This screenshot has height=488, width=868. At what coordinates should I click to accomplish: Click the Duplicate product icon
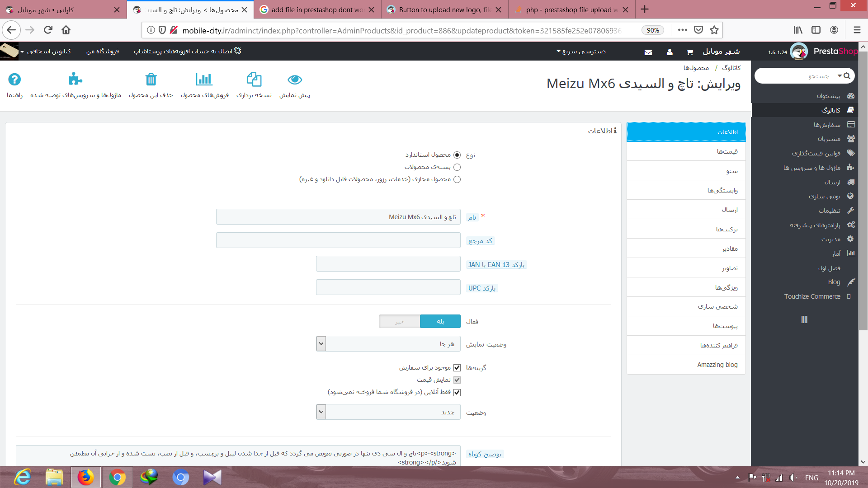(254, 80)
